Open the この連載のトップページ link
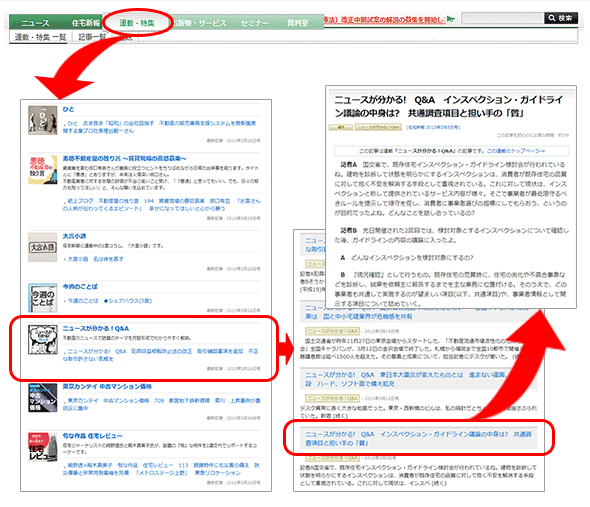The height and width of the screenshot is (507, 590). 515,151
